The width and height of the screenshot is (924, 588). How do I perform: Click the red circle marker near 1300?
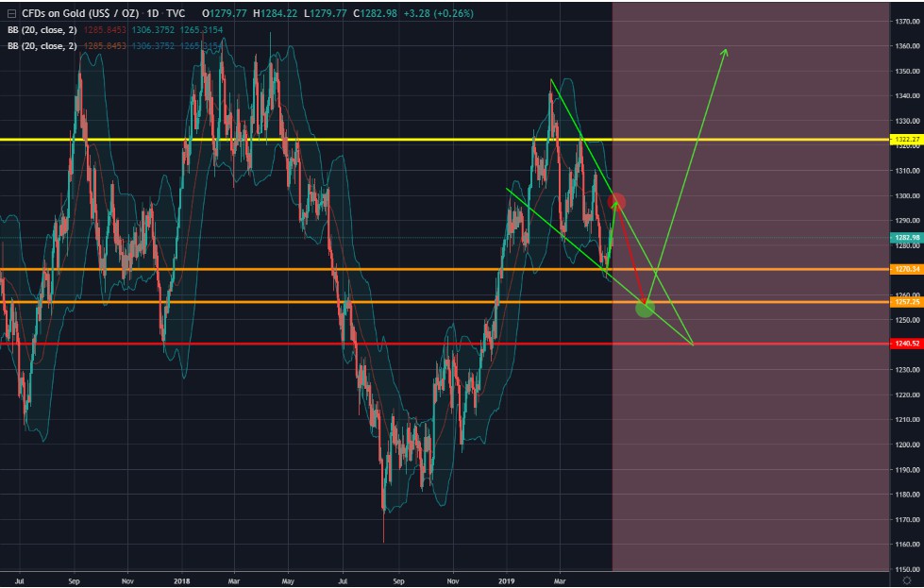point(616,201)
